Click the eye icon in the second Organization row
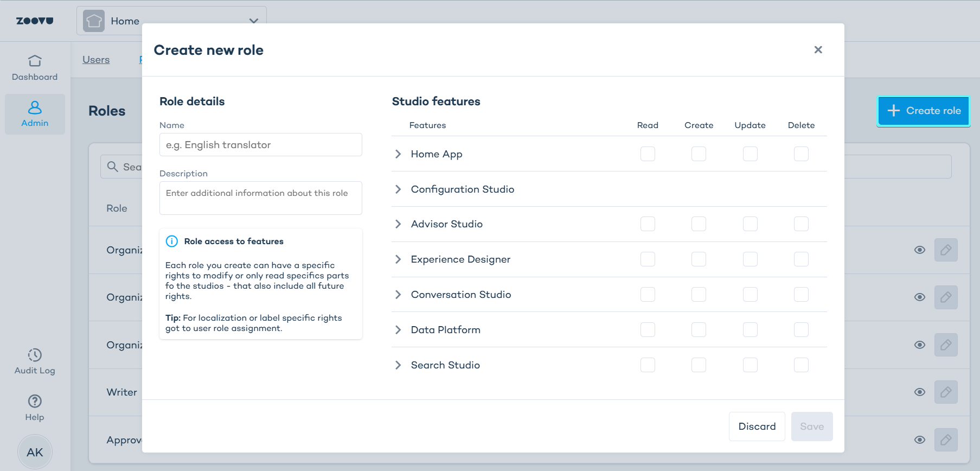 (x=920, y=297)
